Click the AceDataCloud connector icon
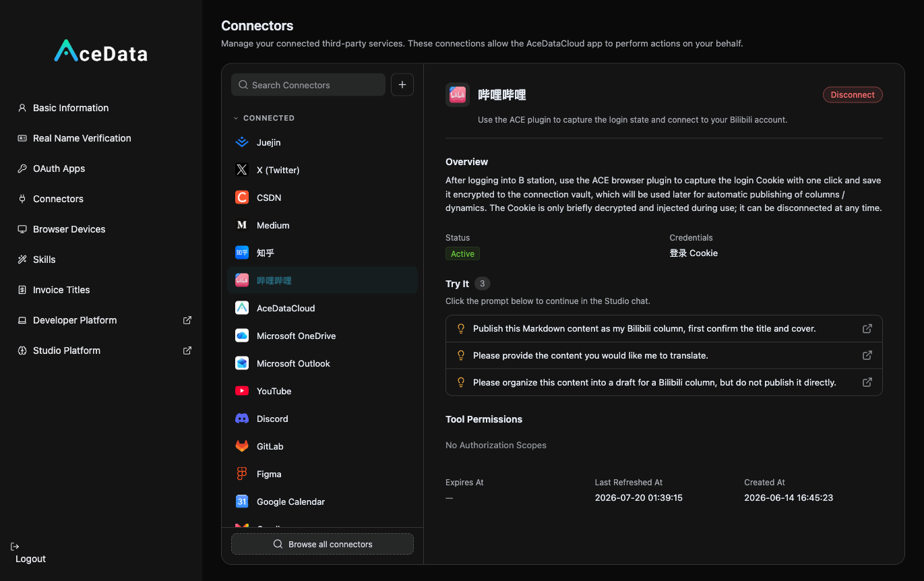 (x=242, y=308)
